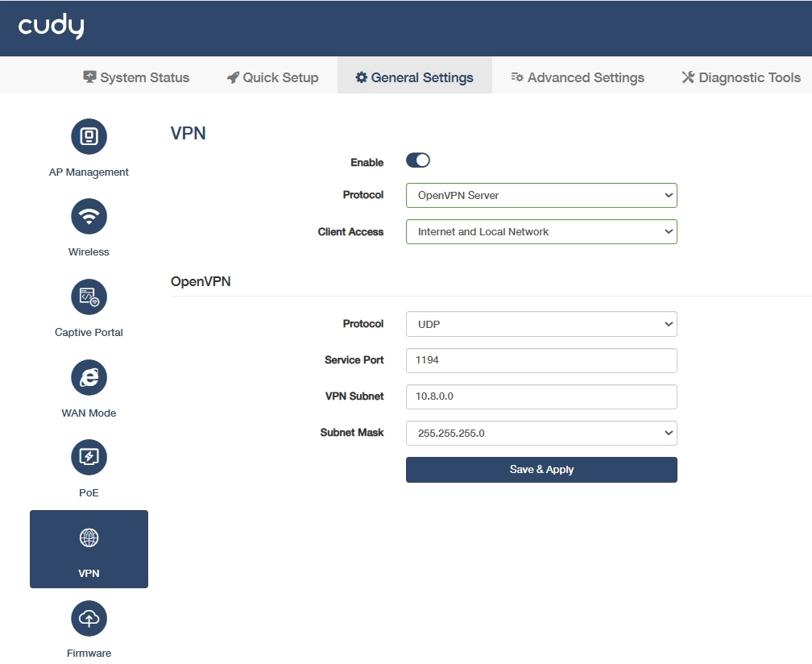This screenshot has height=664, width=812.
Task: Click the Subnet Mask field label
Action: [x=351, y=433]
